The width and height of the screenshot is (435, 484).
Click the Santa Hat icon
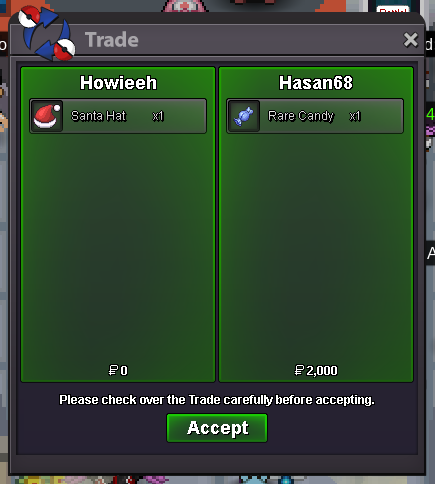[47, 116]
